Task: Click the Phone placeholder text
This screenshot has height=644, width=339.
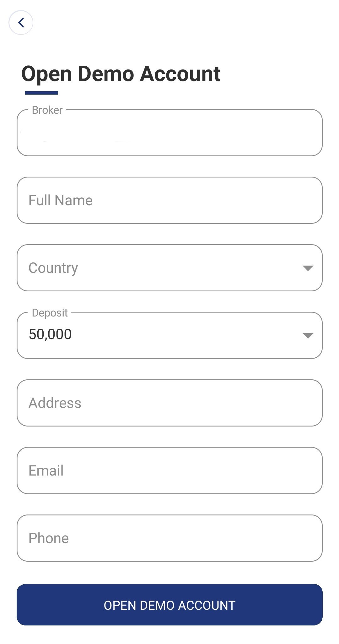Action: pos(49,538)
